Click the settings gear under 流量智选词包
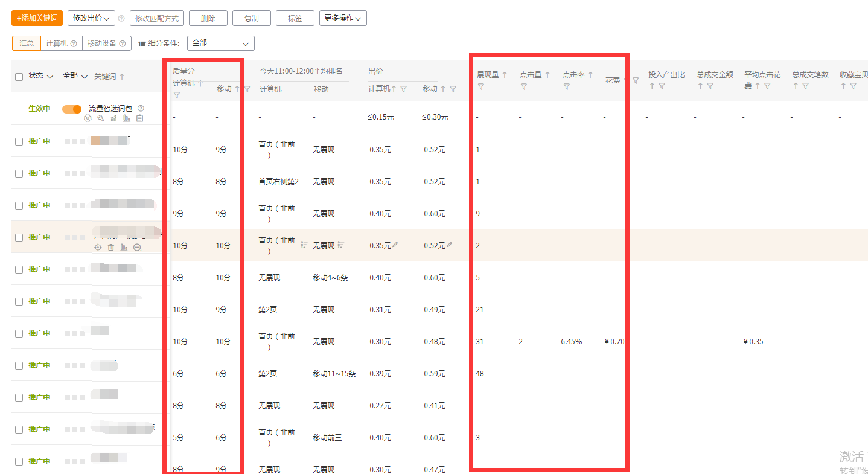Screen dimensions: 868x474 (x=88, y=118)
